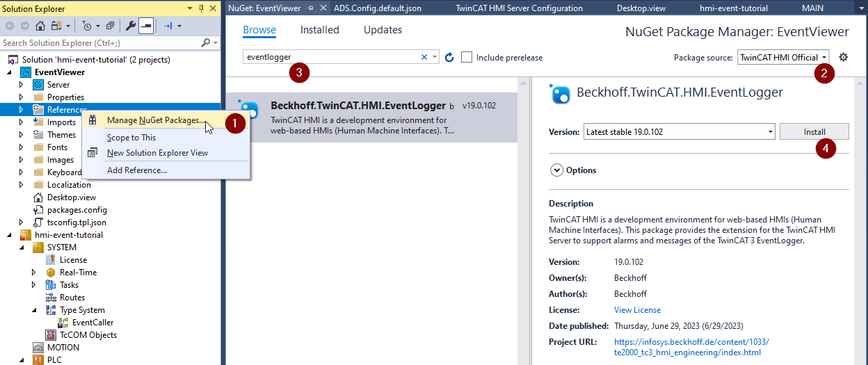Choose Add Reference from context menu
This screenshot has width=868, height=365.
point(164,170)
